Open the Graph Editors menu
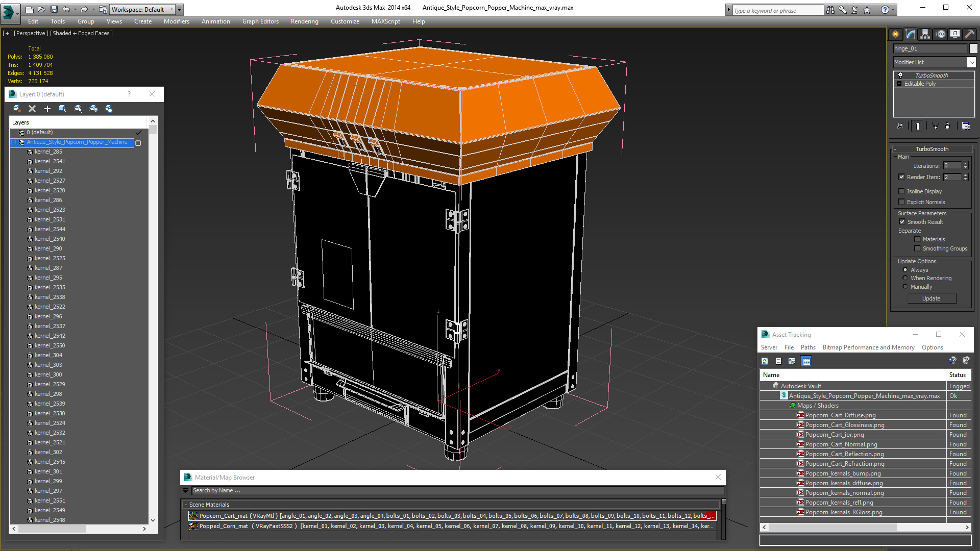 (260, 21)
